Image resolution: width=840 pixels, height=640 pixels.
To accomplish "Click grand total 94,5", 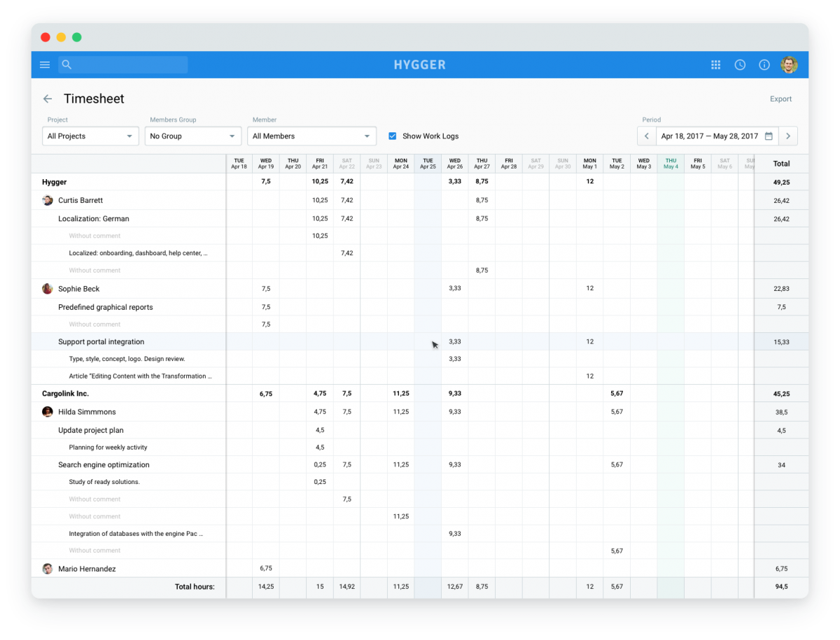I will click(781, 587).
